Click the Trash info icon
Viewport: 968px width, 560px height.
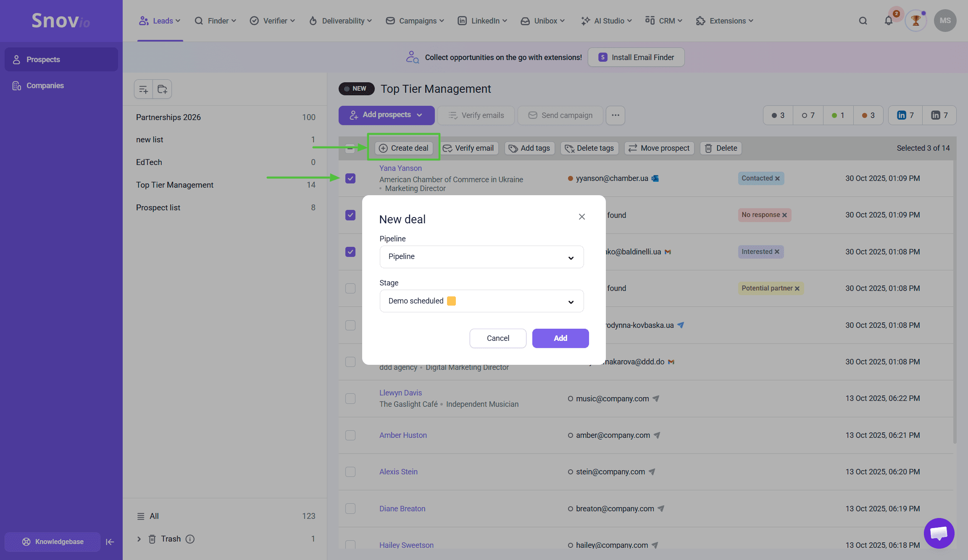point(190,539)
